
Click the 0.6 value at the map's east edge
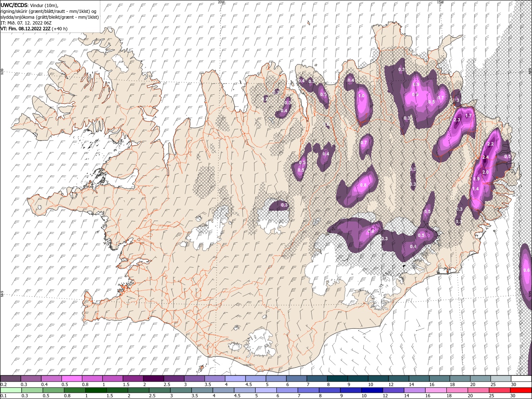[527, 270]
